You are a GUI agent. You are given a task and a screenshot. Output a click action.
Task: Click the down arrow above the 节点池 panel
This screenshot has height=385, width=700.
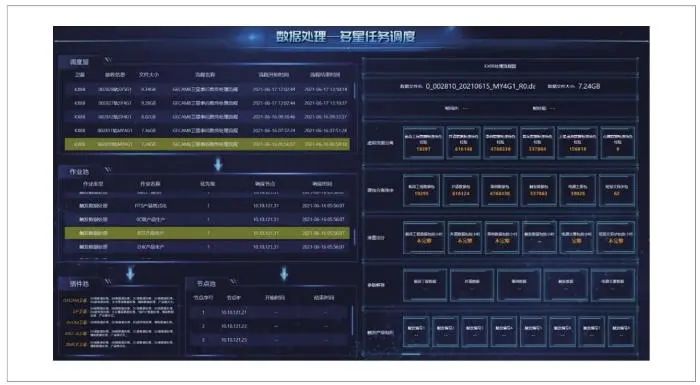tap(284, 273)
